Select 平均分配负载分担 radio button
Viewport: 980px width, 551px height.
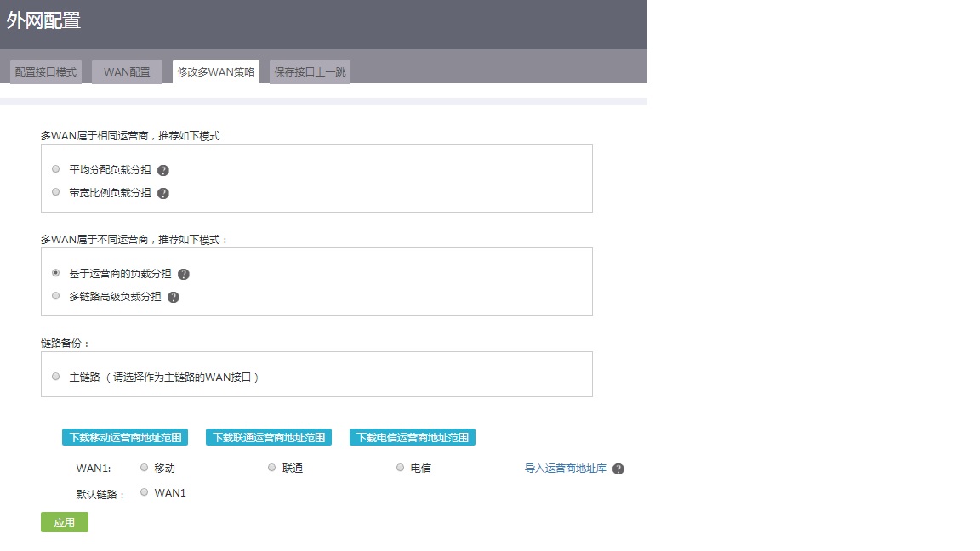pos(55,169)
